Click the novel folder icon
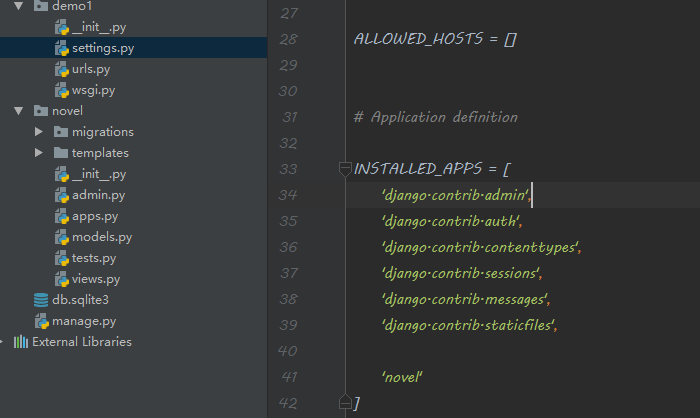Screen dimensions: 700x418 41,111
